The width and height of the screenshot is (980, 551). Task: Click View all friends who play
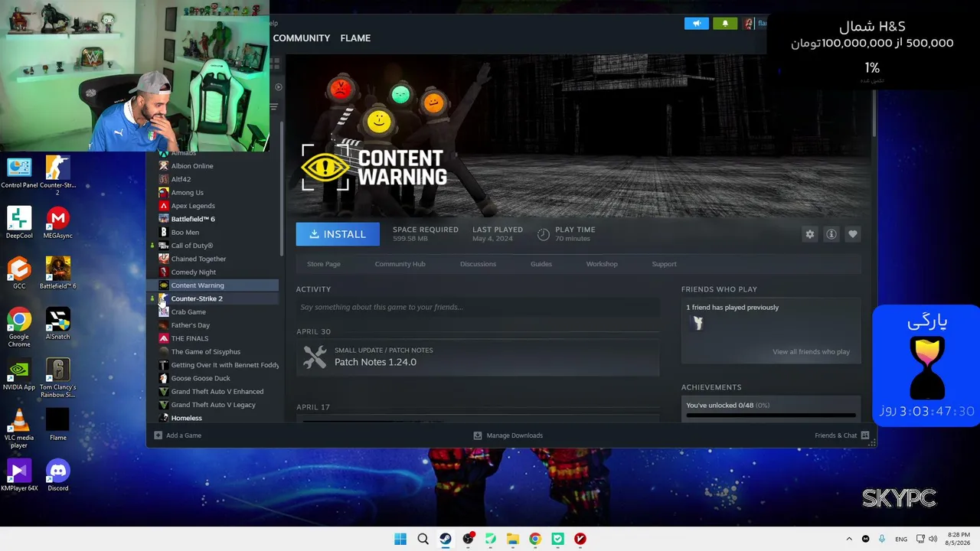[811, 352]
